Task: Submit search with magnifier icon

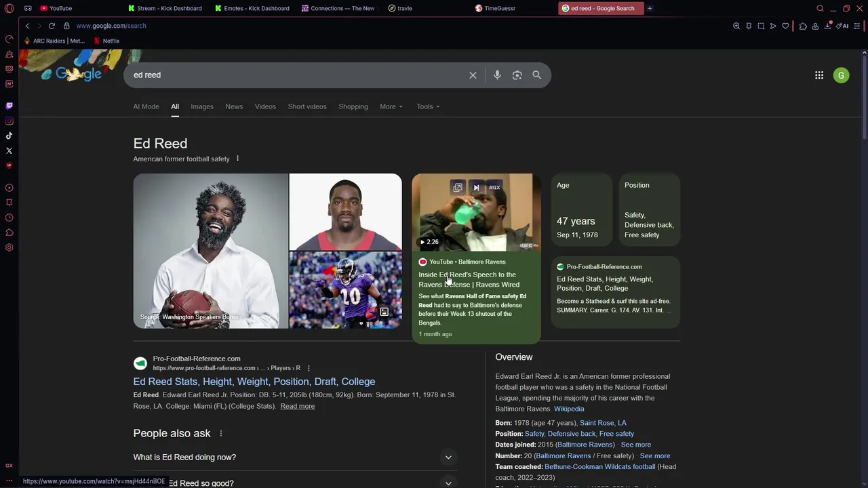Action: (536, 75)
